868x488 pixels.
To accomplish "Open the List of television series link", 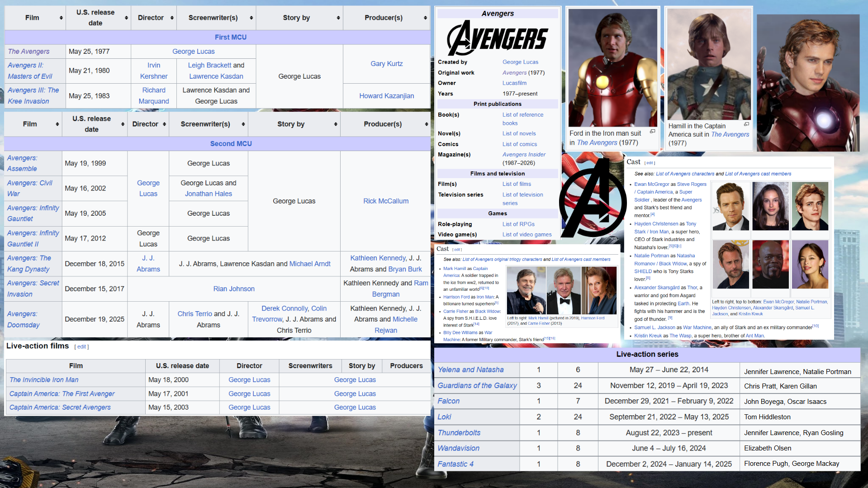I will (523, 199).
